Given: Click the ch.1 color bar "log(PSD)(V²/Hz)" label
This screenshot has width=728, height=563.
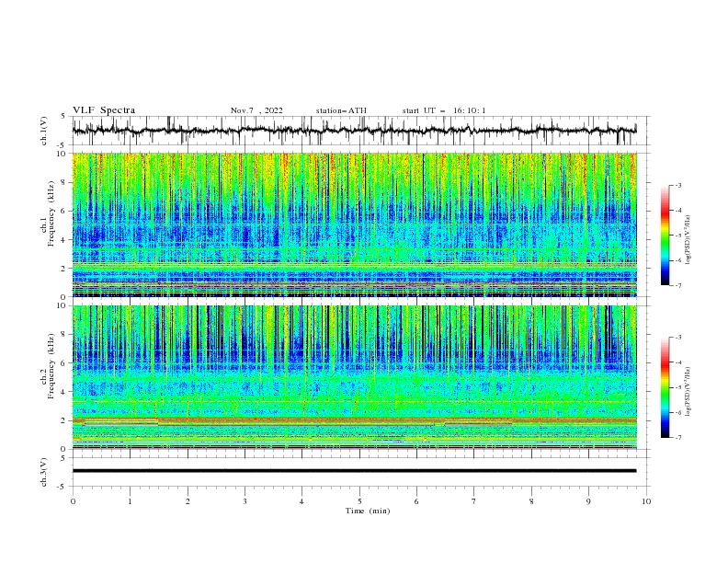Looking at the screenshot, I should (688, 240).
